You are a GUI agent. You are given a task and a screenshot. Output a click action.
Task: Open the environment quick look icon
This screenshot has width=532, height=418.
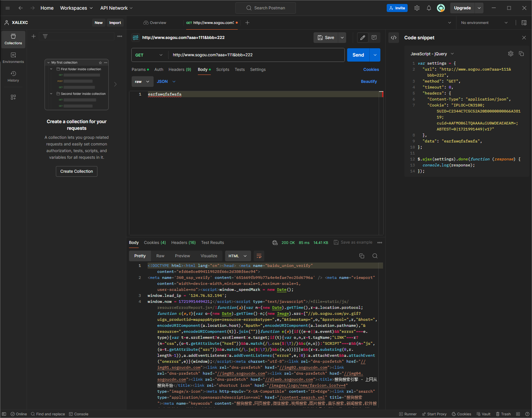(x=524, y=23)
